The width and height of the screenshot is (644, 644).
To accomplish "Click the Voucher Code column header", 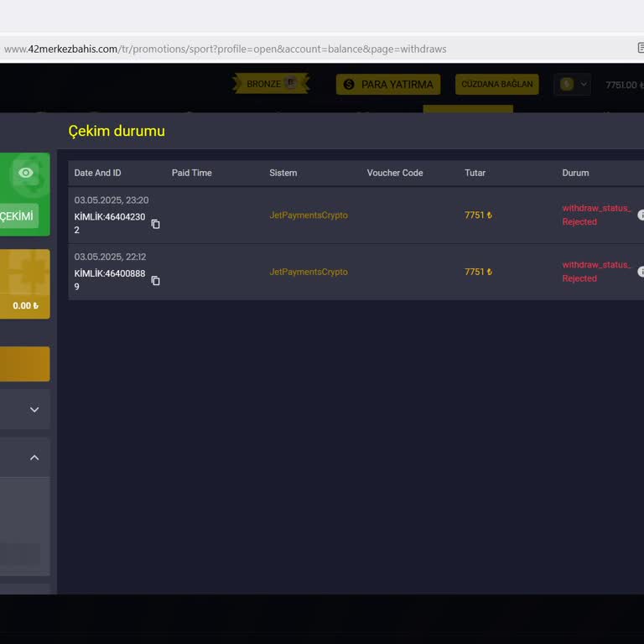I will pos(395,173).
